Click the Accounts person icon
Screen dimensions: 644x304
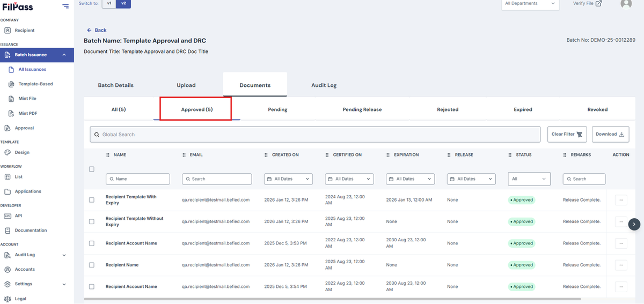pyautogui.click(x=8, y=270)
